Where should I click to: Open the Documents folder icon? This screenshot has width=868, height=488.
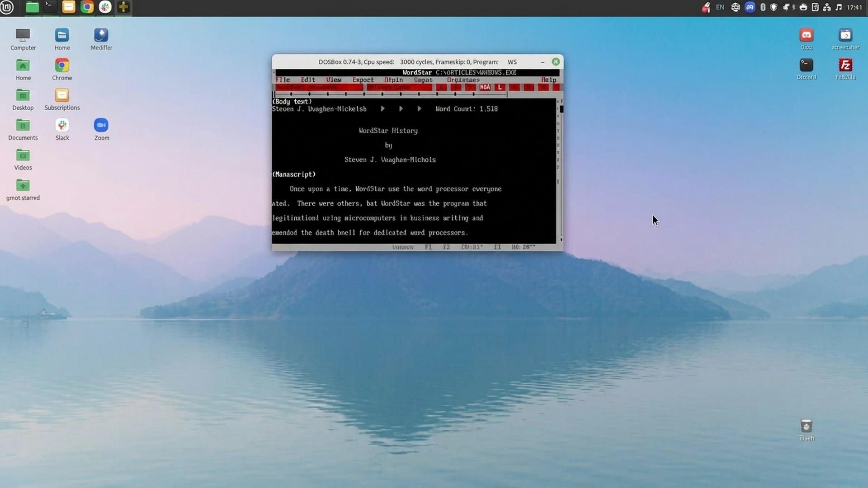pos(23,130)
